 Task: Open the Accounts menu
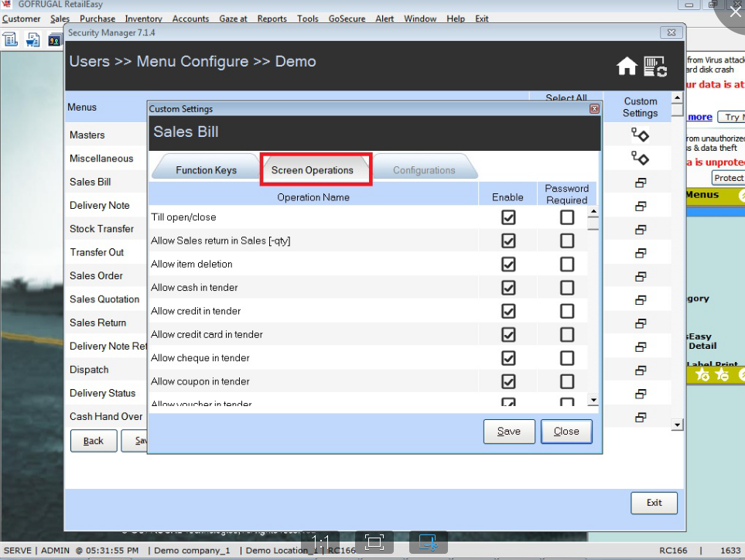pos(190,19)
